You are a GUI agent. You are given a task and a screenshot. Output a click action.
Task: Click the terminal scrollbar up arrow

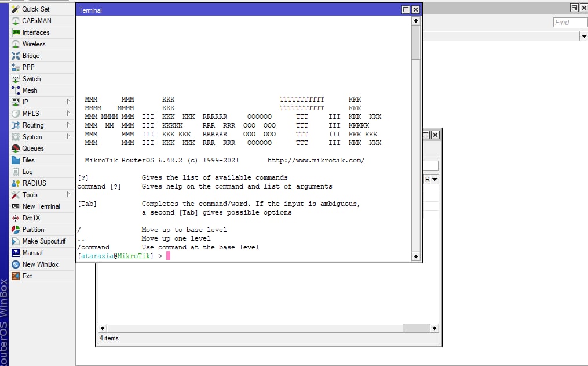point(415,21)
